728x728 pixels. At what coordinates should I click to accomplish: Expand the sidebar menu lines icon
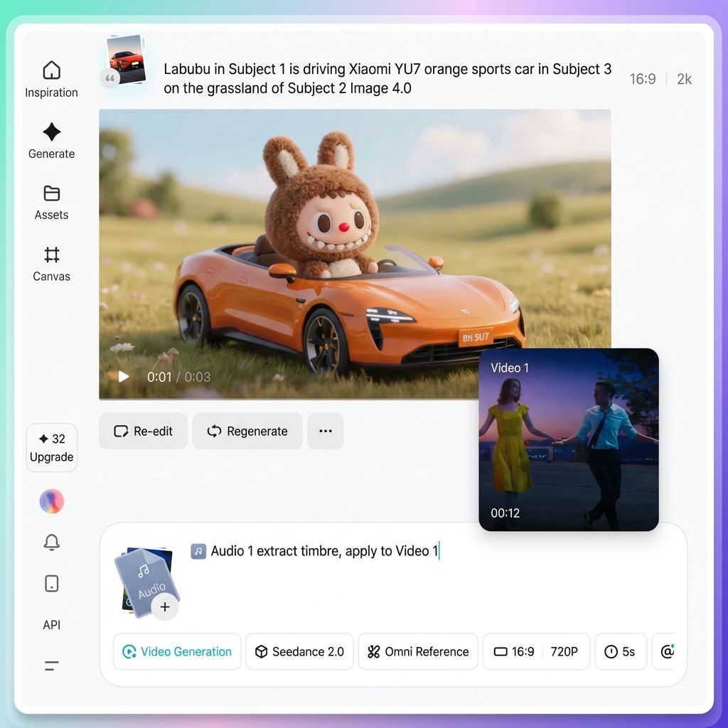click(51, 665)
